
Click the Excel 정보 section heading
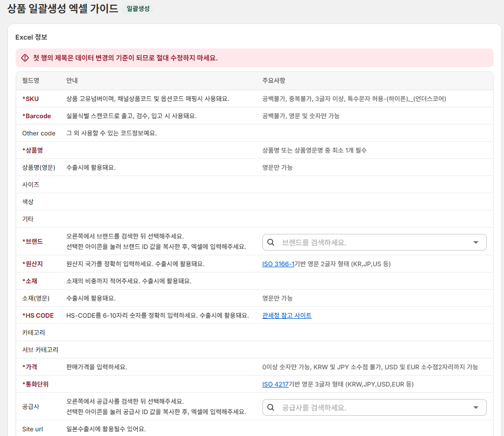coord(31,38)
